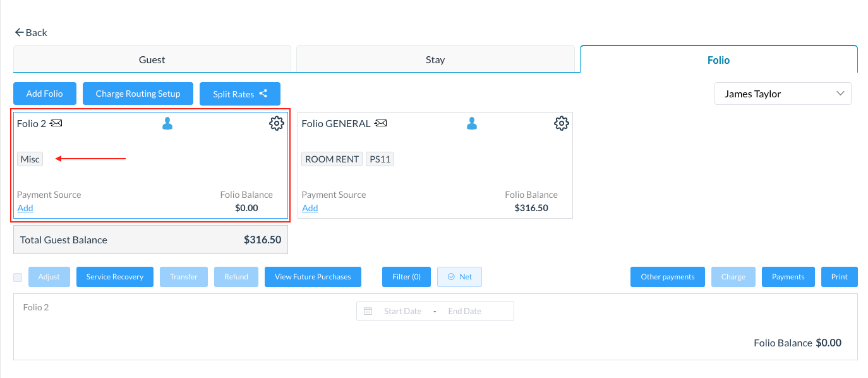The height and width of the screenshot is (378, 868).
Task: Click guest profile icon on Folio GENERAL
Action: (472, 123)
